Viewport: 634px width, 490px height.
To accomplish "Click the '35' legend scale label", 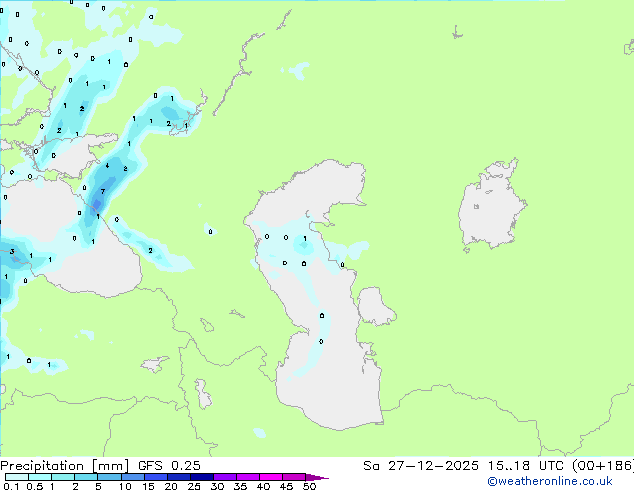I will pyautogui.click(x=240, y=486).
